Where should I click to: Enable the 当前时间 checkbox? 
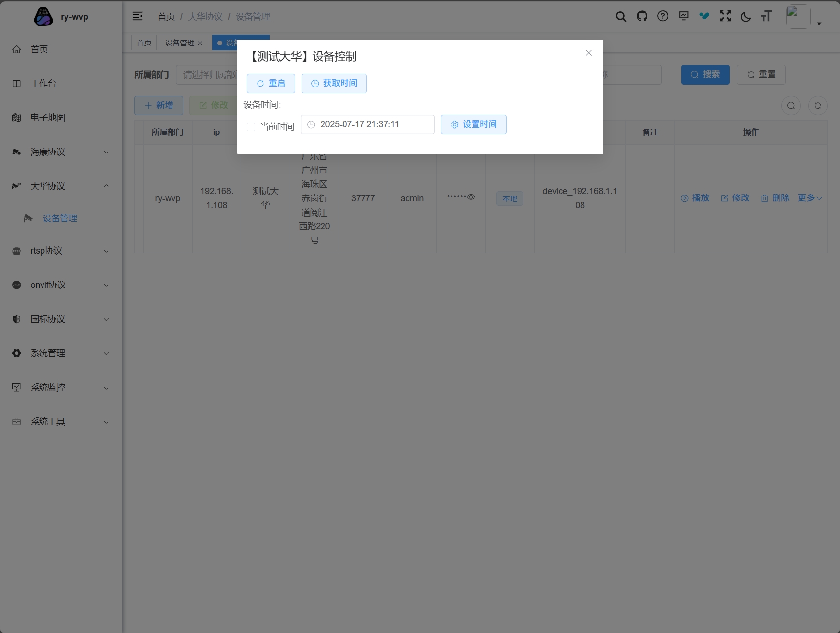251,127
